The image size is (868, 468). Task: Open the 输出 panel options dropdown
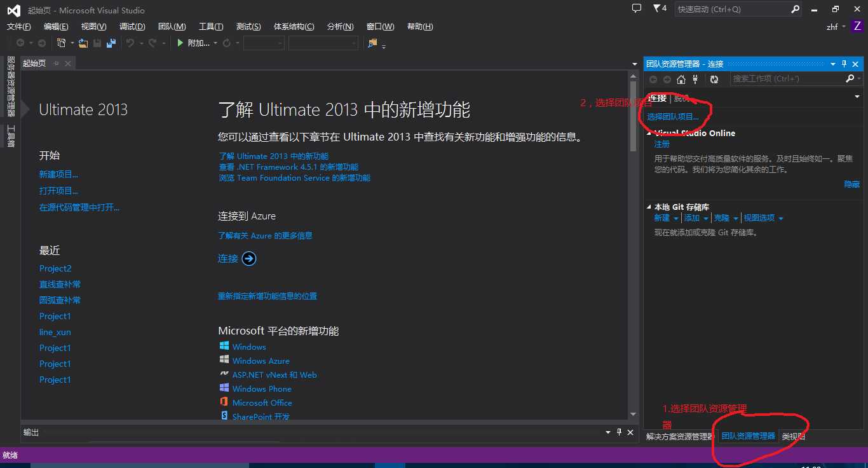609,432
